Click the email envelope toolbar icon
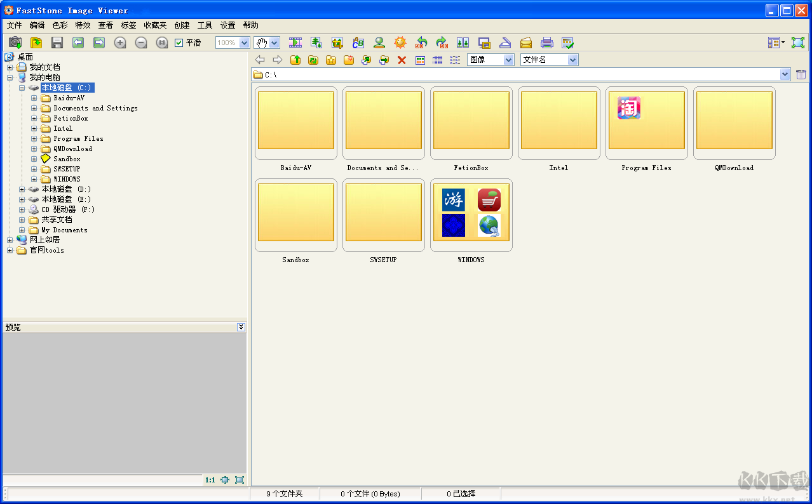This screenshot has width=812, height=504. click(x=526, y=43)
